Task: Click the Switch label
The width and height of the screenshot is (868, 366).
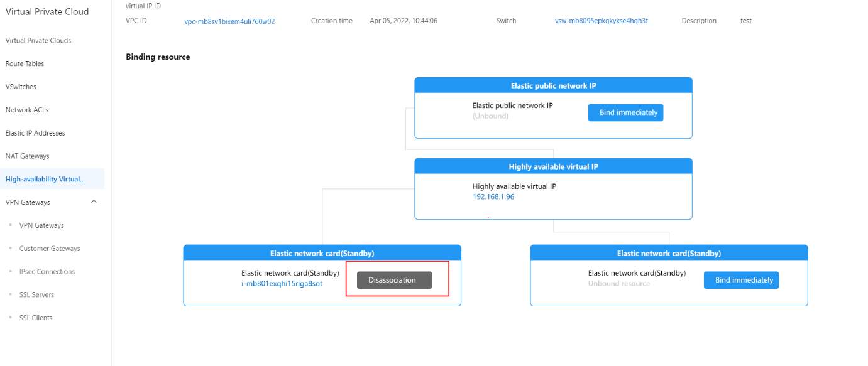Action: 506,21
